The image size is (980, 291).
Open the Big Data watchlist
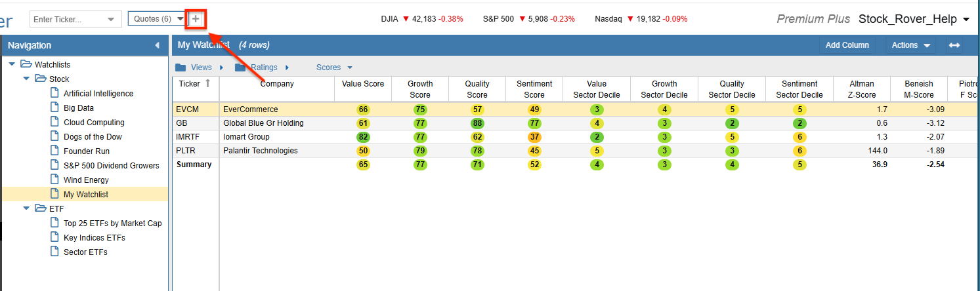(79, 107)
